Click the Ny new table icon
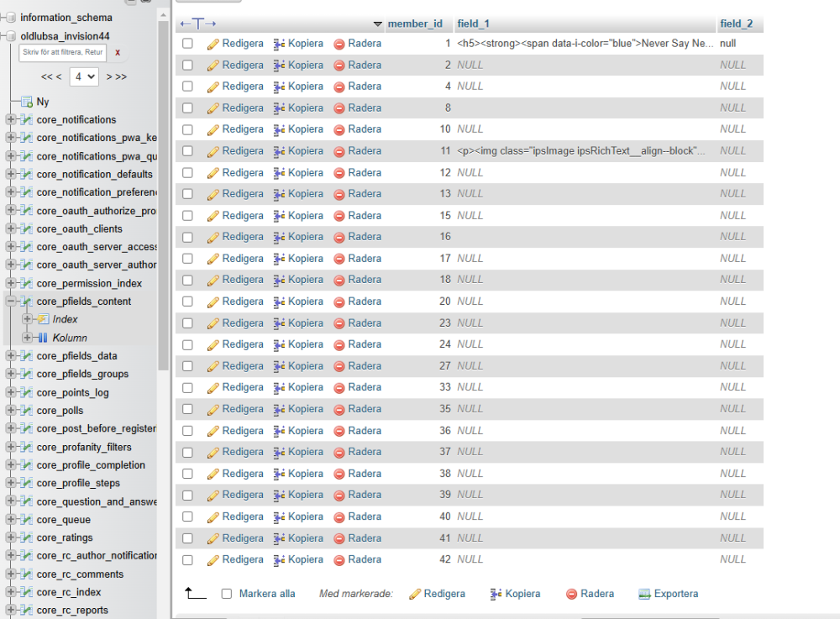The height and width of the screenshot is (619, 840). tap(27, 102)
